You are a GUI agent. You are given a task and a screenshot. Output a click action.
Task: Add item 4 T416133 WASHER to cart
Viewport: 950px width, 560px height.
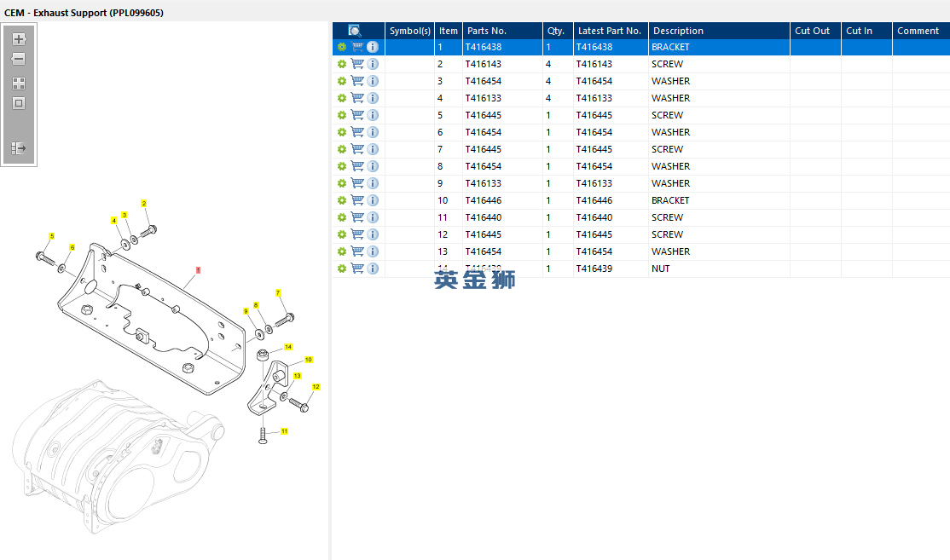tap(357, 97)
